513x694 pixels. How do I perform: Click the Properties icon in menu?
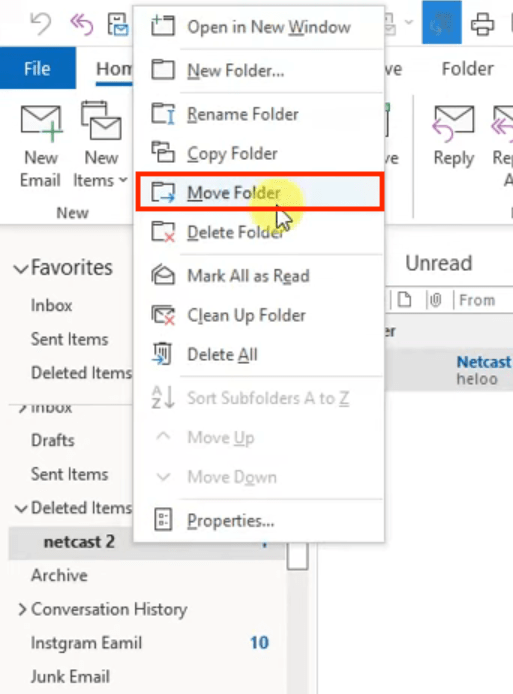(163, 520)
